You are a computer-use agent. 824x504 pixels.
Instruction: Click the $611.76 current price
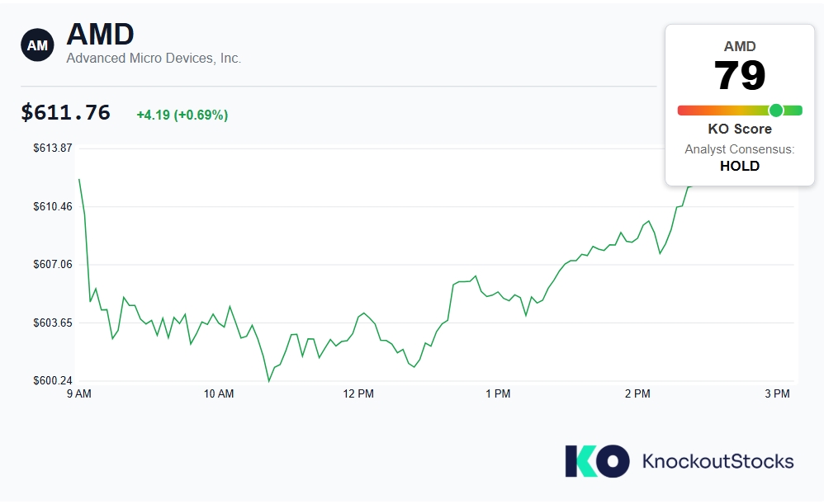66,112
